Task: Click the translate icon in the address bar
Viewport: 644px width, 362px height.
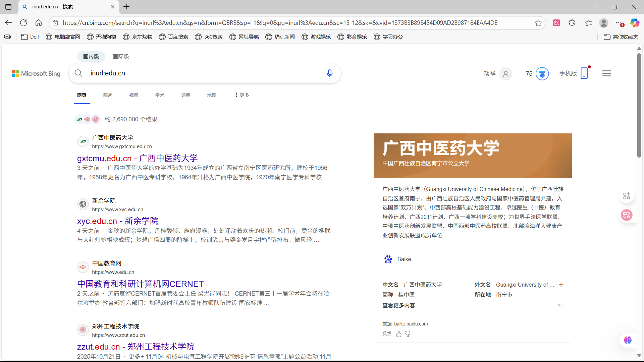Action: (556, 22)
